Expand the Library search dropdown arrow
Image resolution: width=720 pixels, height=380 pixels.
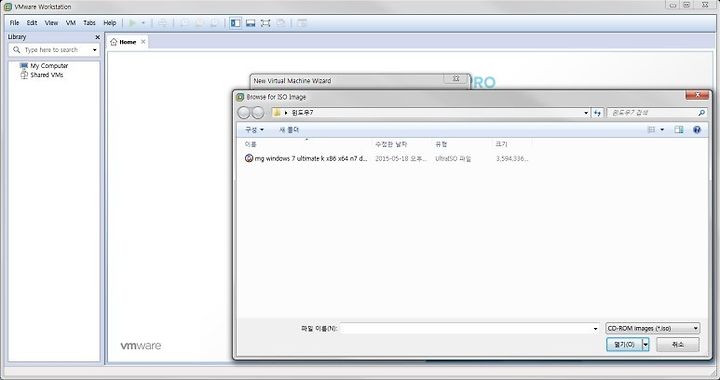click(95, 50)
